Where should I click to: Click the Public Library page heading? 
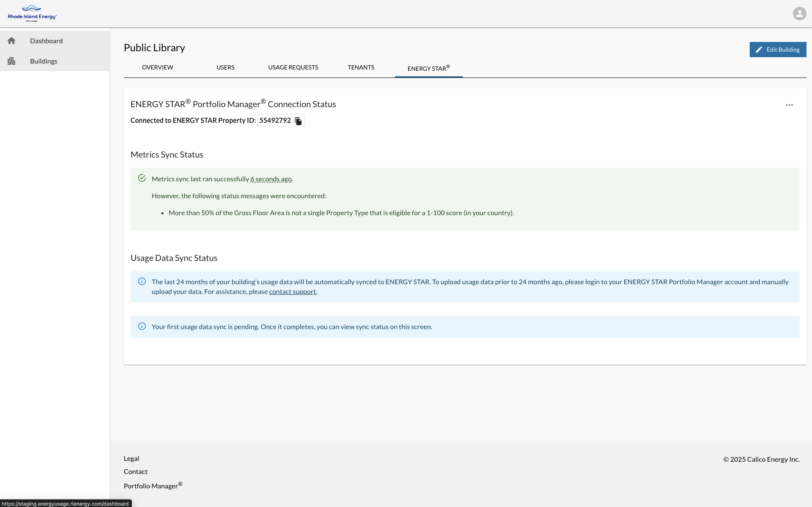[x=154, y=48]
